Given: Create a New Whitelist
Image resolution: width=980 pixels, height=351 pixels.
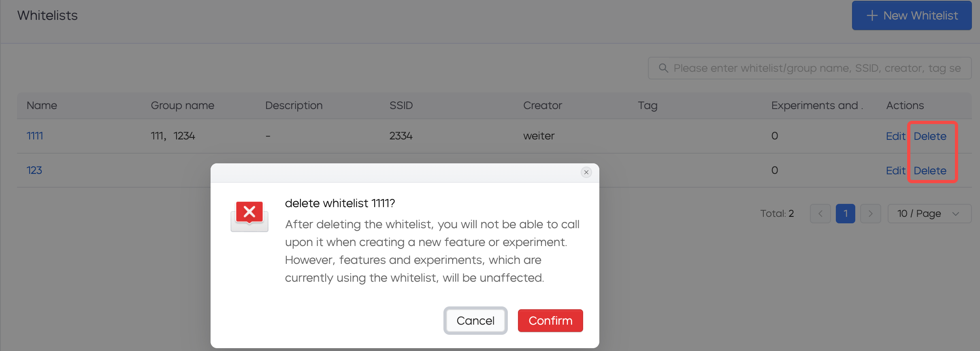Looking at the screenshot, I should pyautogui.click(x=912, y=15).
